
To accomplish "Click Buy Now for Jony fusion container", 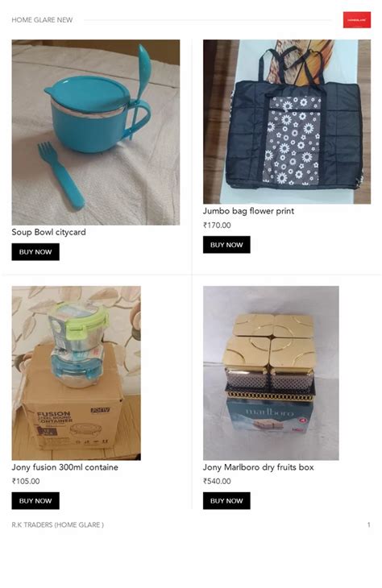I will tap(35, 501).
